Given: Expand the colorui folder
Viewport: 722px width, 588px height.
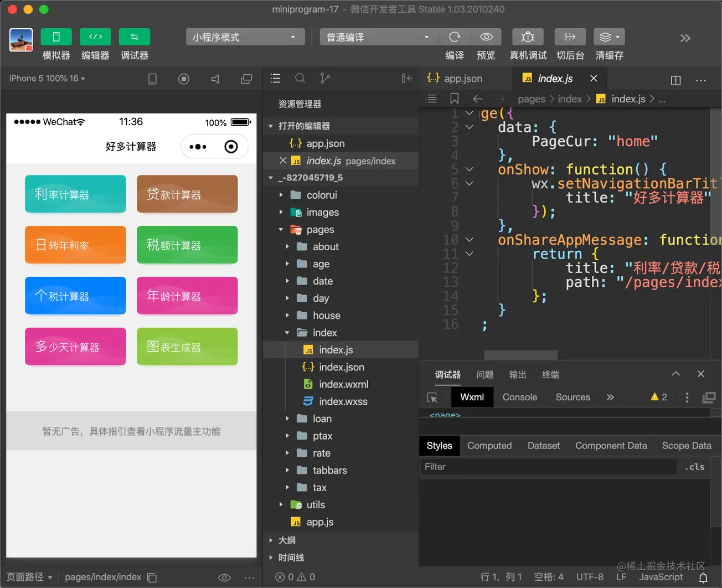Looking at the screenshot, I should tap(321, 195).
